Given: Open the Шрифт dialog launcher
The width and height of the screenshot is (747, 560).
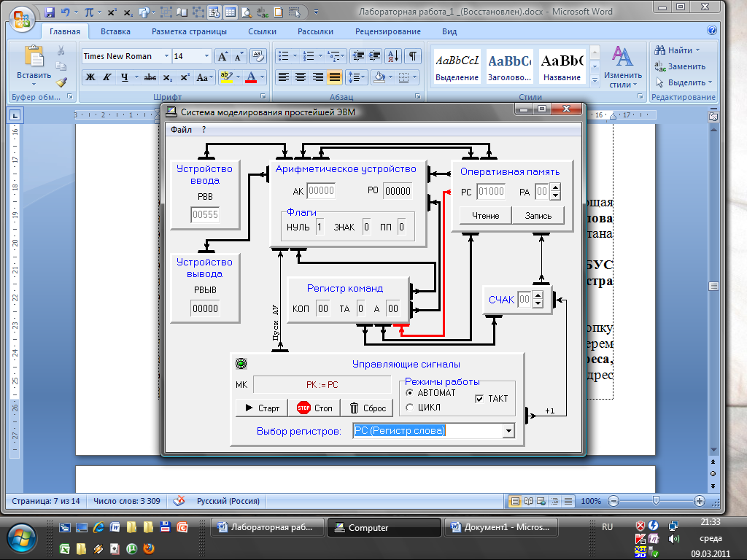Looking at the screenshot, I should click(x=263, y=97).
